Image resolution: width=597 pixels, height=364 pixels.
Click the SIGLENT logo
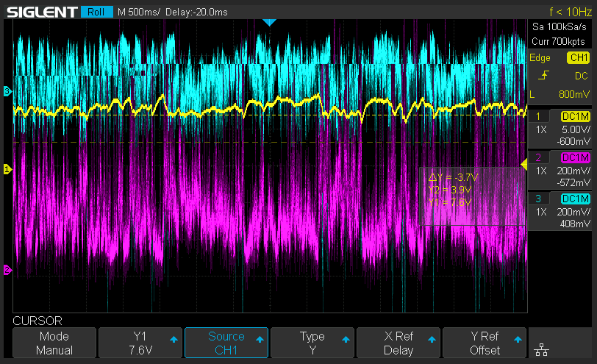coord(42,13)
